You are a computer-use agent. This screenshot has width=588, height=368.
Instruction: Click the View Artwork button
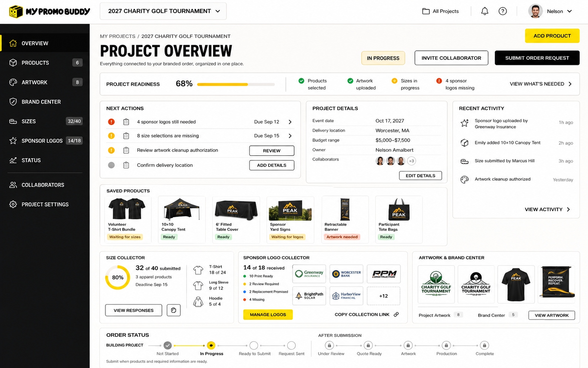click(x=552, y=315)
